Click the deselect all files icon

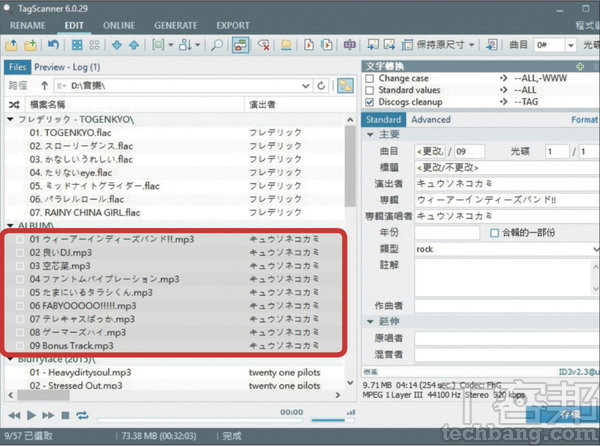[94, 45]
